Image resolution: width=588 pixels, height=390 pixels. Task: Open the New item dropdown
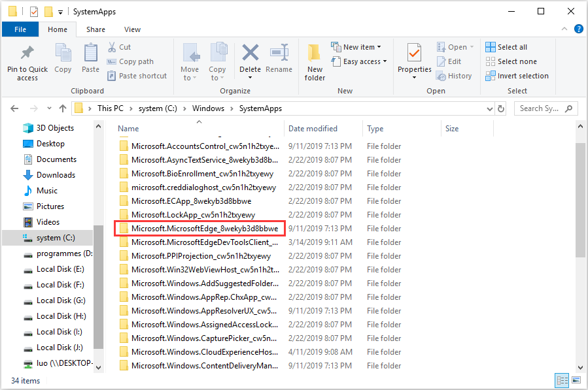[x=356, y=47]
